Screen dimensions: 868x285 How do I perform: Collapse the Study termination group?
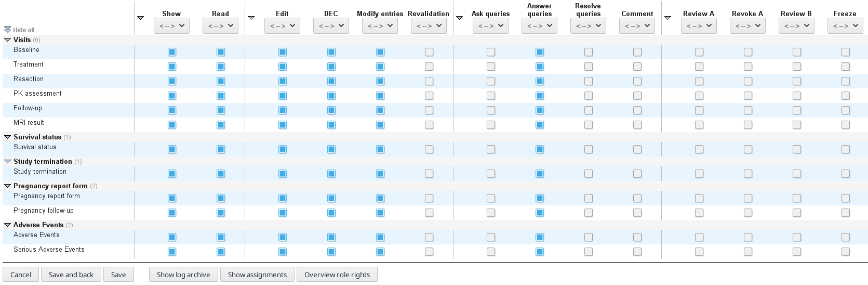click(7, 161)
